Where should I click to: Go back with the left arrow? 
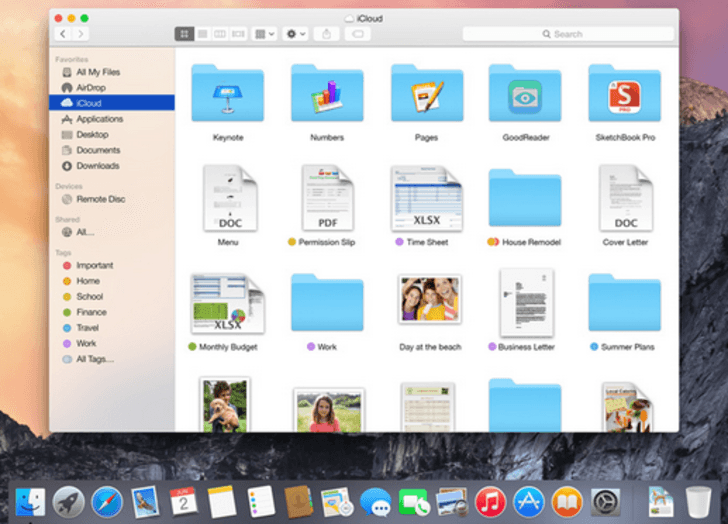click(x=62, y=34)
